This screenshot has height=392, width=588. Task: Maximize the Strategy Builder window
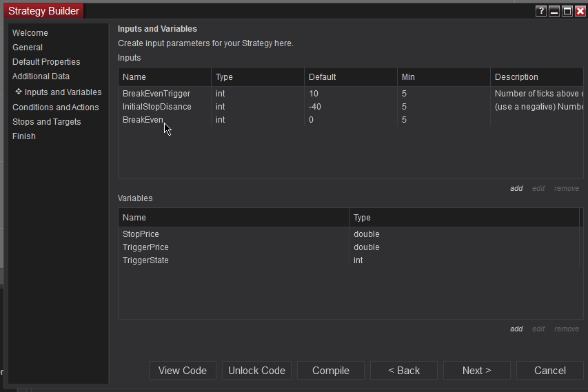(567, 11)
